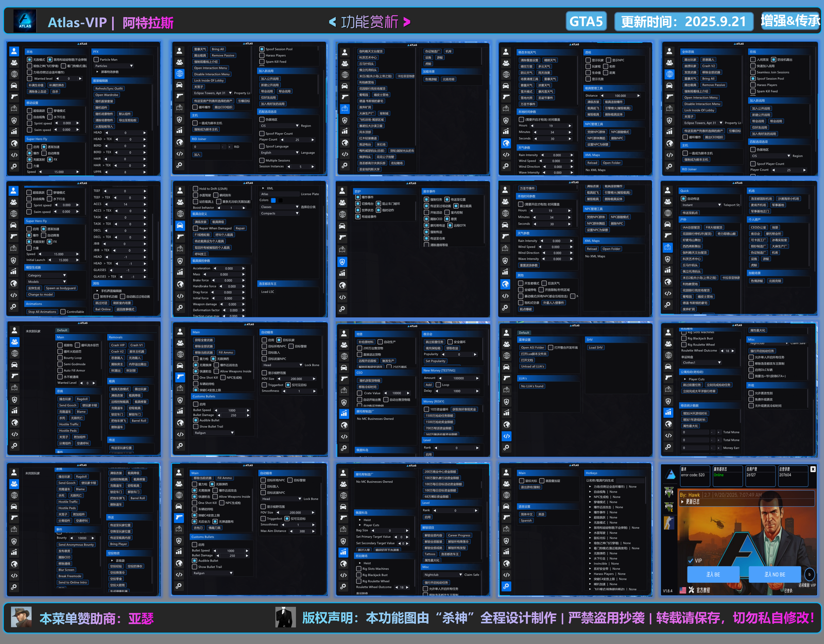
Task: Toggle the Controllable checkbox
Action: (63, 312)
